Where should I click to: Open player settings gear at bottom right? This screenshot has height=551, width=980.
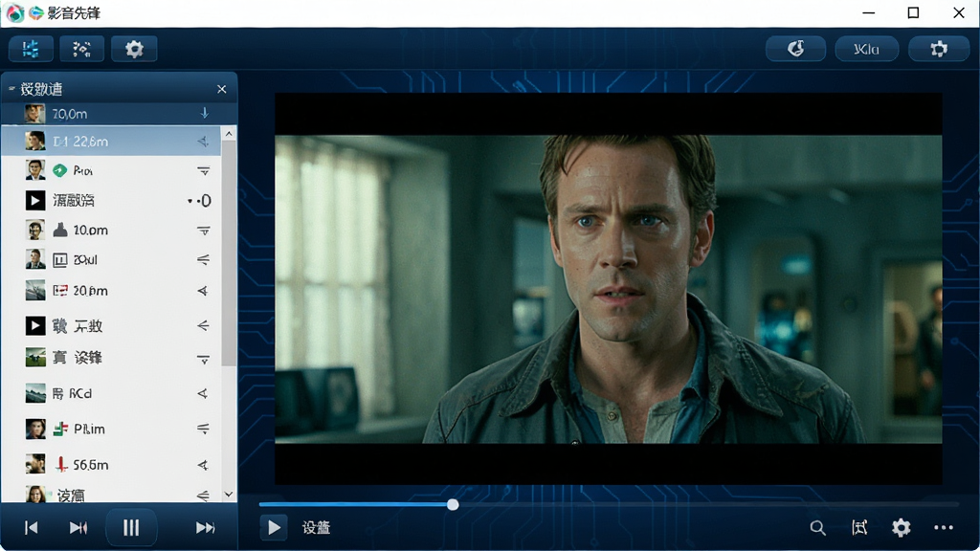coord(901,528)
